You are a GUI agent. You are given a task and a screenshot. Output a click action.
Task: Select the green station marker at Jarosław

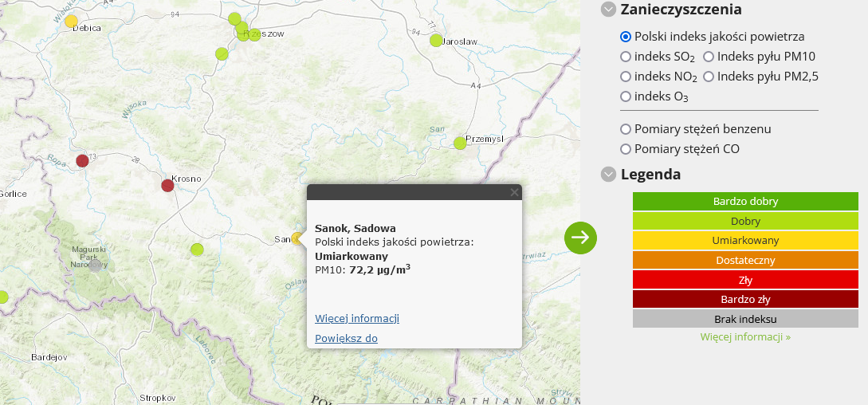(x=436, y=40)
